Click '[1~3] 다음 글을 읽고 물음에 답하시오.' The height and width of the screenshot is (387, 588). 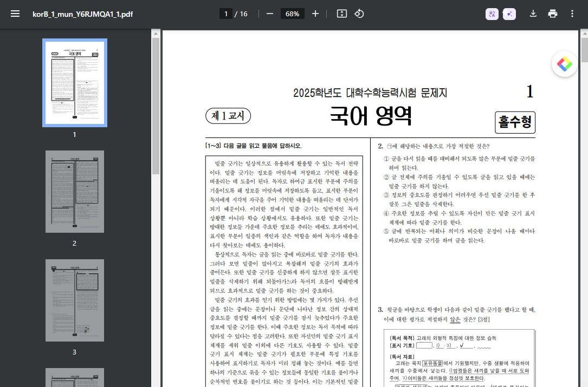pos(254,146)
